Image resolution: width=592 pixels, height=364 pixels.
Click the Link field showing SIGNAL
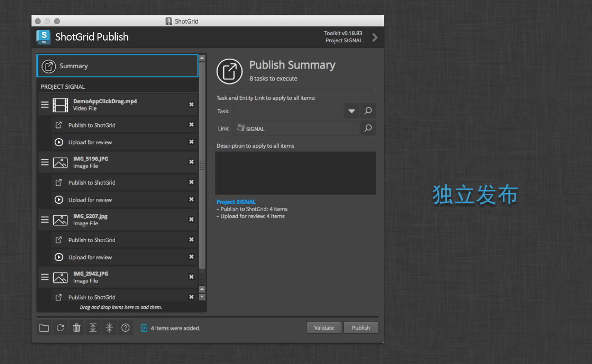coord(296,128)
